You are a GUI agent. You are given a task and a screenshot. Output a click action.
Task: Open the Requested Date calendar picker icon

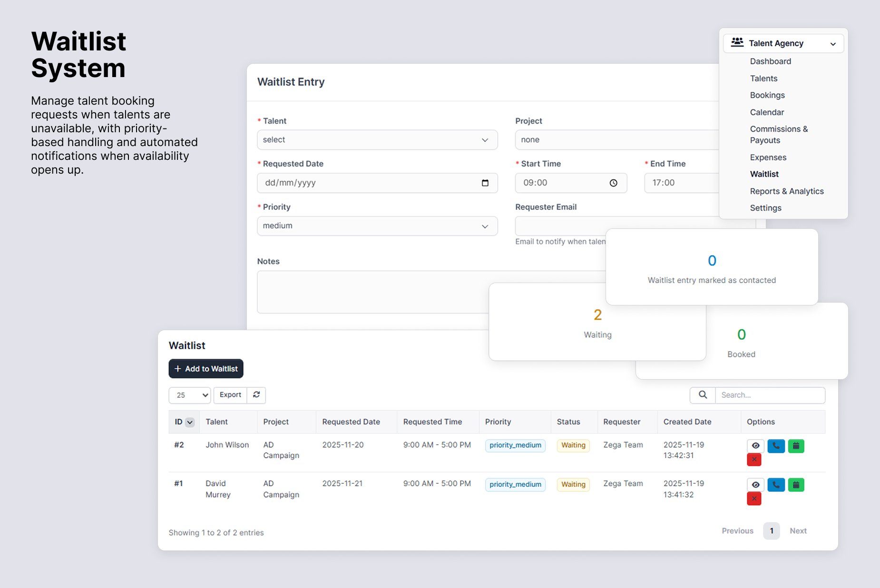pyautogui.click(x=485, y=183)
